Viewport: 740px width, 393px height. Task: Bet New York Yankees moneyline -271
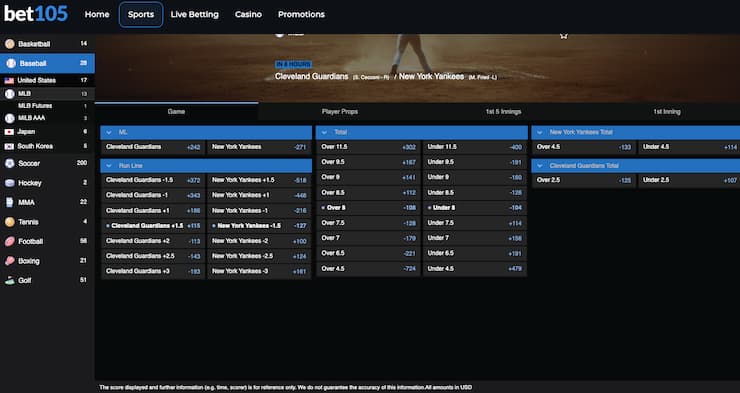pyautogui.click(x=259, y=147)
